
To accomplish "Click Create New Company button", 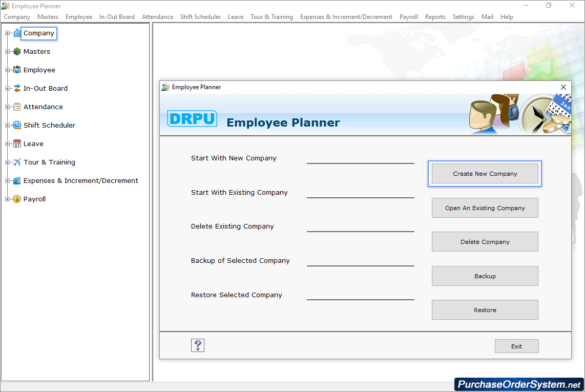I will [485, 174].
